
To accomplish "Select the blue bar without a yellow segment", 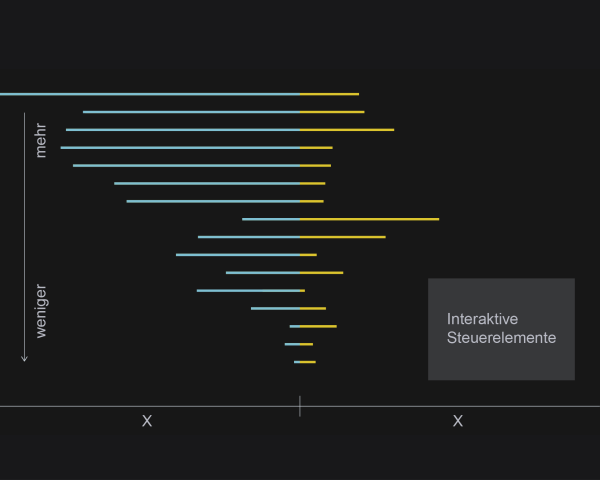I will [250, 291].
